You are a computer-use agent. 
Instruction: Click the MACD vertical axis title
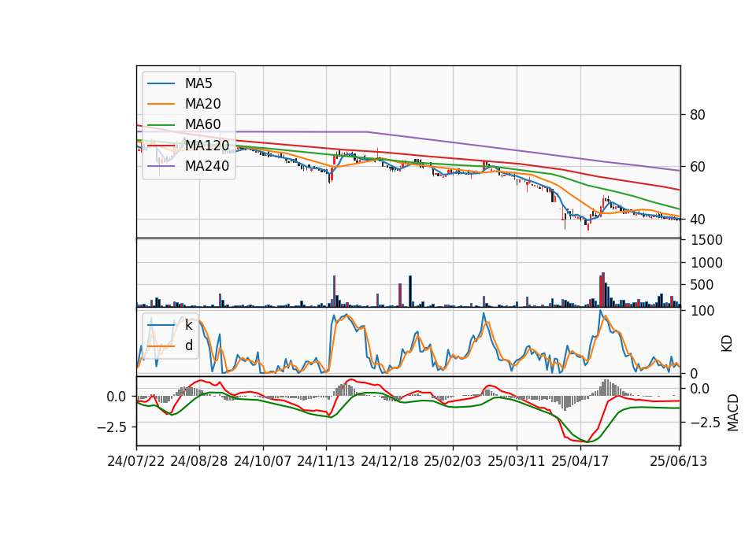733,412
